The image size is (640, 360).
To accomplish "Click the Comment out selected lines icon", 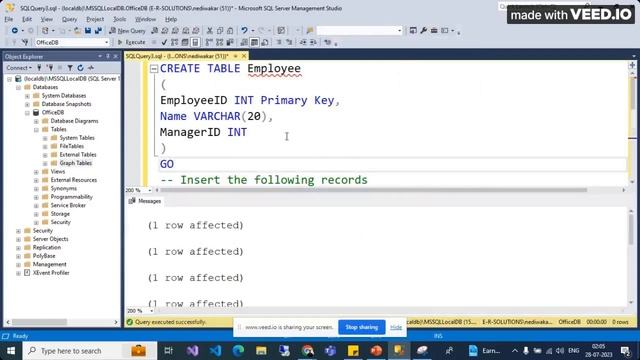I will pos(279,42).
